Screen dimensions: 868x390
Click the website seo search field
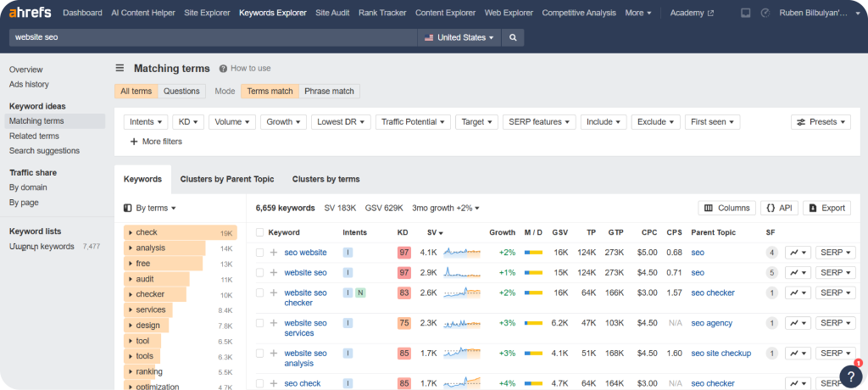213,37
